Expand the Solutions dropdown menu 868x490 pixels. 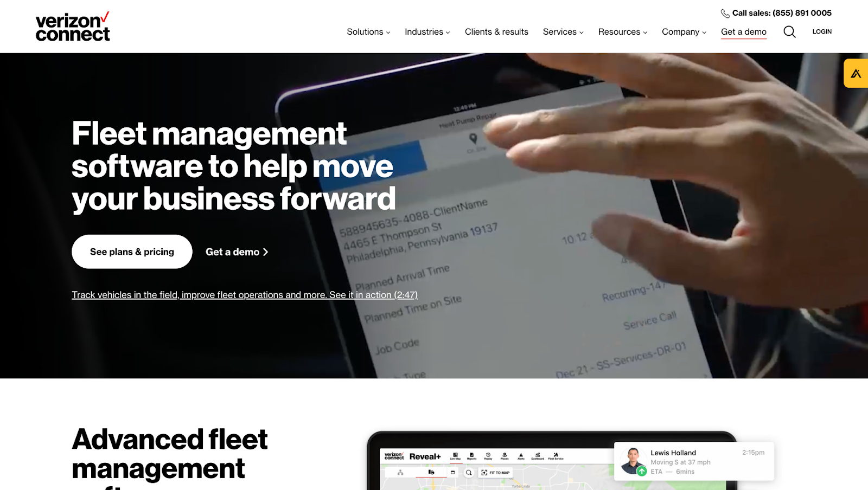[368, 32]
